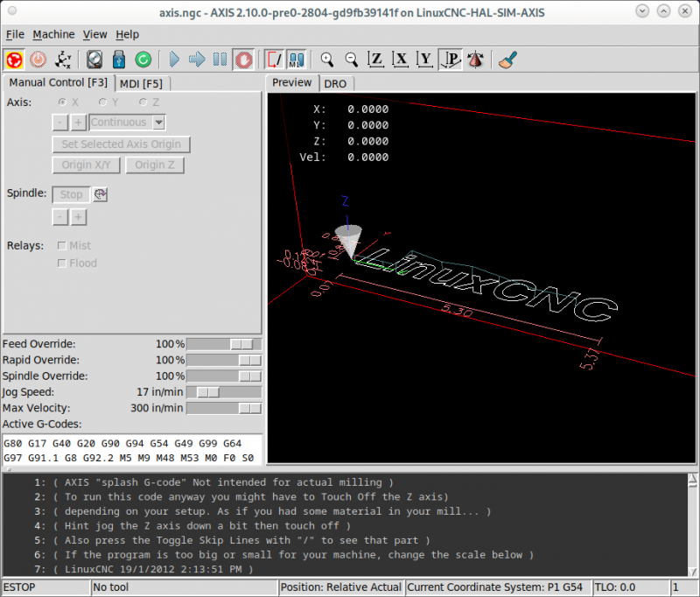The height and width of the screenshot is (597, 700).
Task: Click the 'No tool' status field
Action: click(x=185, y=587)
